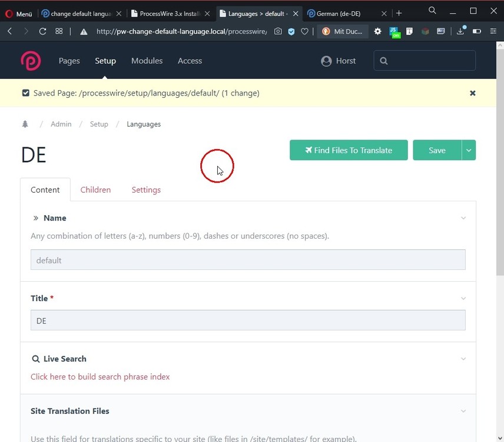Click the Find Files To Translate button
504x442 pixels.
(349, 150)
